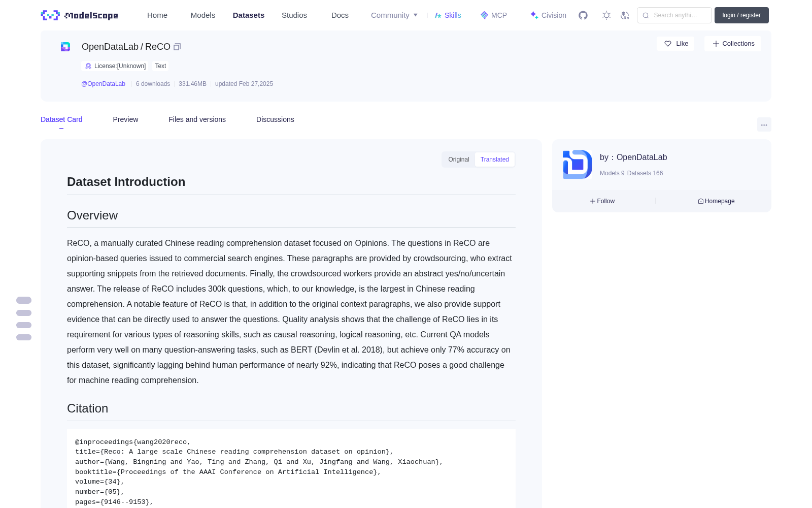Click the "Dataset Introduction" heading
This screenshot has height=508, width=812.
click(x=126, y=182)
